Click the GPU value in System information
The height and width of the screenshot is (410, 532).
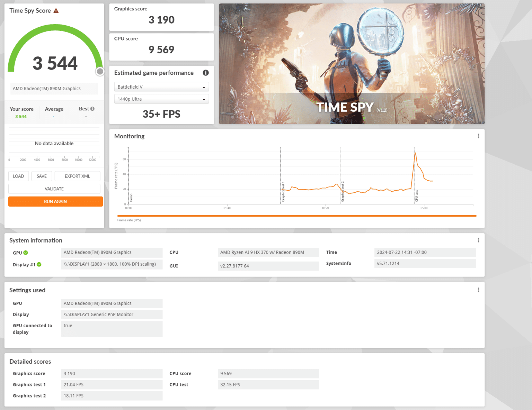coord(112,252)
